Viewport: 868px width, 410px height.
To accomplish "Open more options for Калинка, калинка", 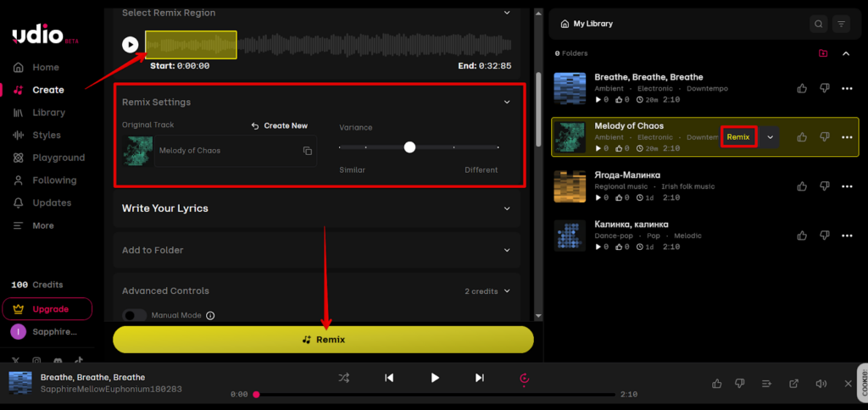I will 847,235.
